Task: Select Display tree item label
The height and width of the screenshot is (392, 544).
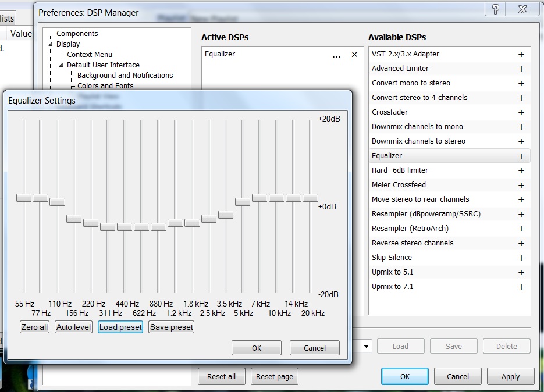Action: [x=68, y=44]
